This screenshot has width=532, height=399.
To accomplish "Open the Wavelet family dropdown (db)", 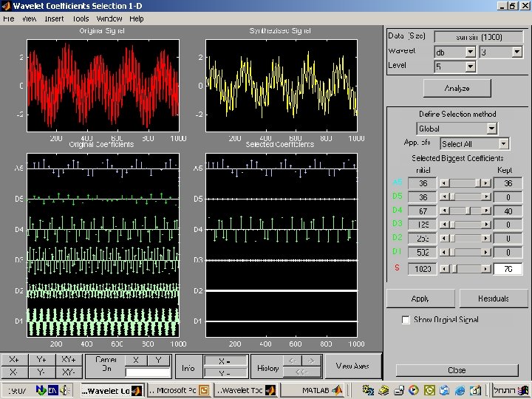I will tap(454, 52).
